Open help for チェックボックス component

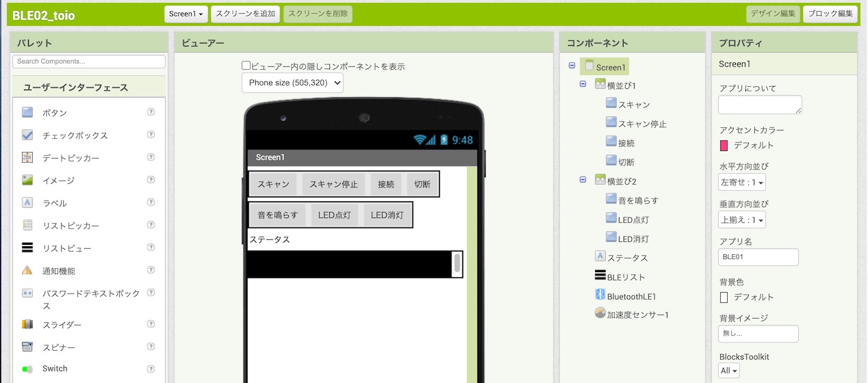151,135
